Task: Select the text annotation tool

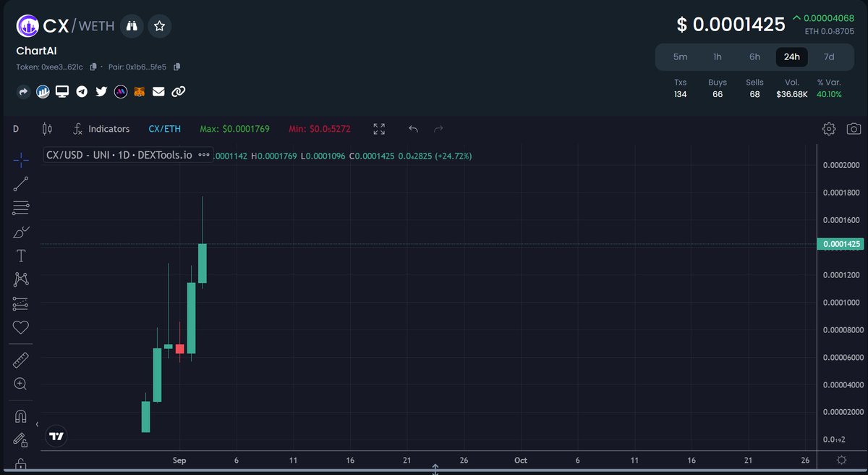Action: pyautogui.click(x=21, y=256)
